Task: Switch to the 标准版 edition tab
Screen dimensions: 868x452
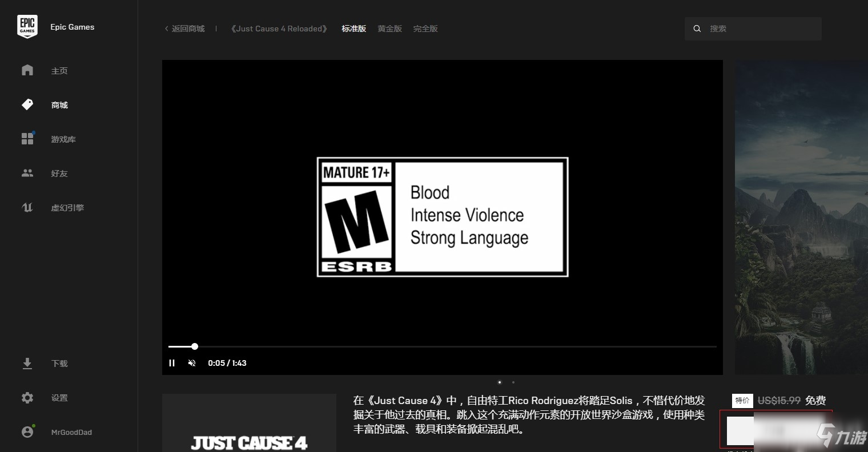Action: (x=354, y=29)
